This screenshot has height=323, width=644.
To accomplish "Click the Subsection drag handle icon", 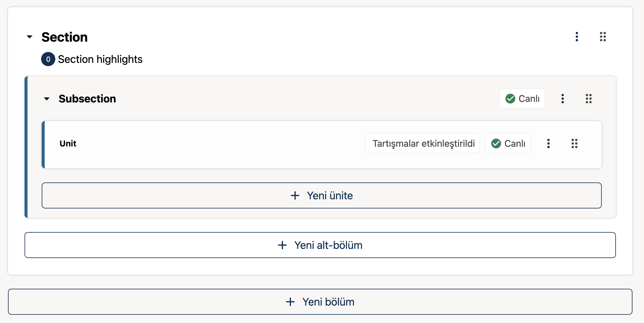I will [x=588, y=99].
